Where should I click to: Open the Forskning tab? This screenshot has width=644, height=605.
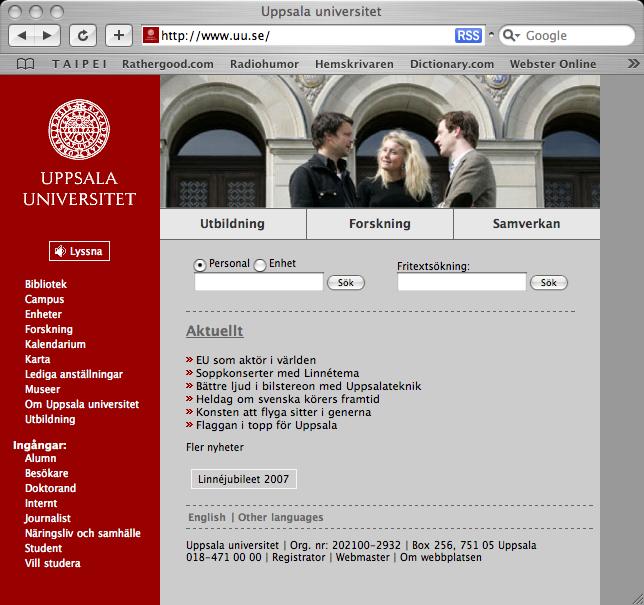(380, 224)
